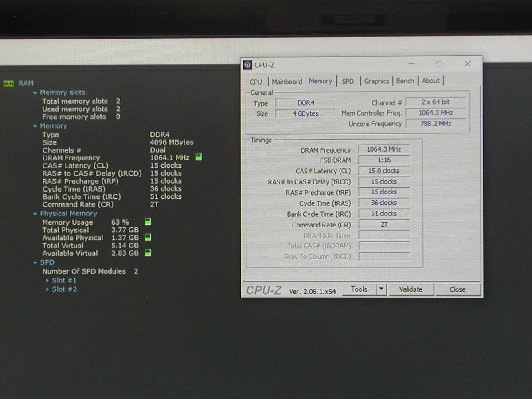Image resolution: width=532 pixels, height=399 pixels.
Task: Expand Slot #1 details
Action: pos(48,280)
